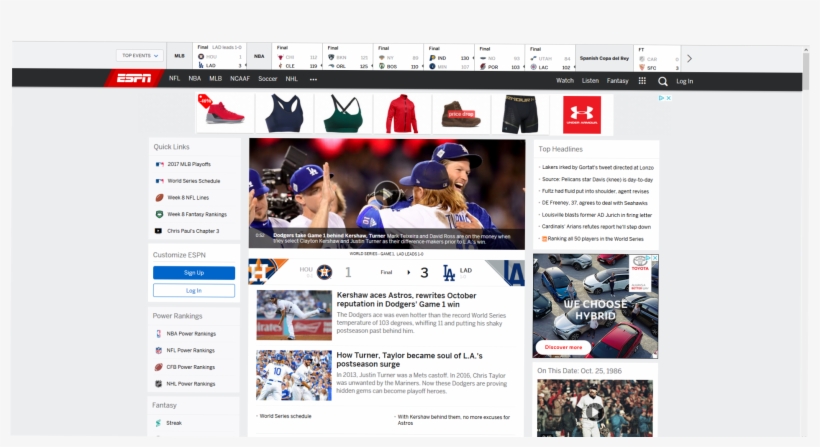Open the NHL menu
This screenshot has width=820, height=447.
pos(291,79)
